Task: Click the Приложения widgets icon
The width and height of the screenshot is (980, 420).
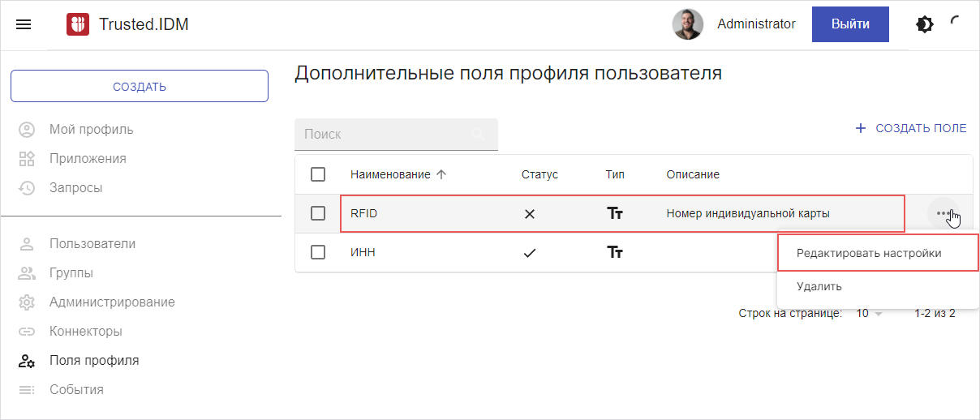Action: 27,159
